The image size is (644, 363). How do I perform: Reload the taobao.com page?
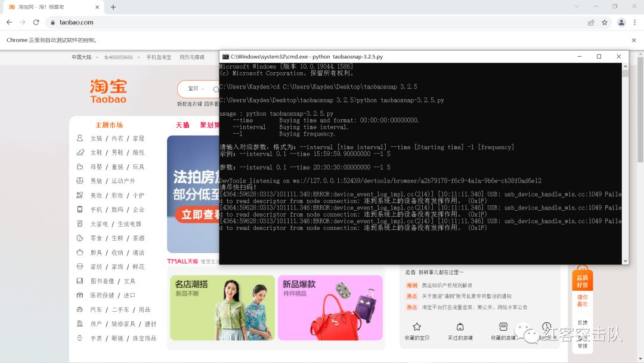click(36, 22)
